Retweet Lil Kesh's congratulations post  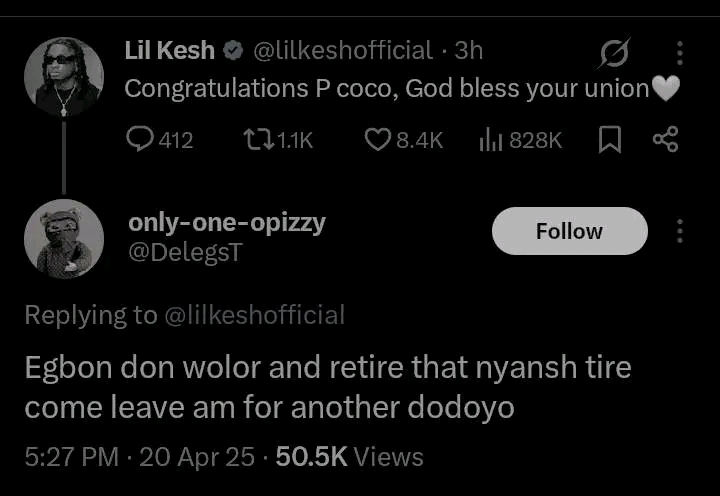click(x=257, y=140)
